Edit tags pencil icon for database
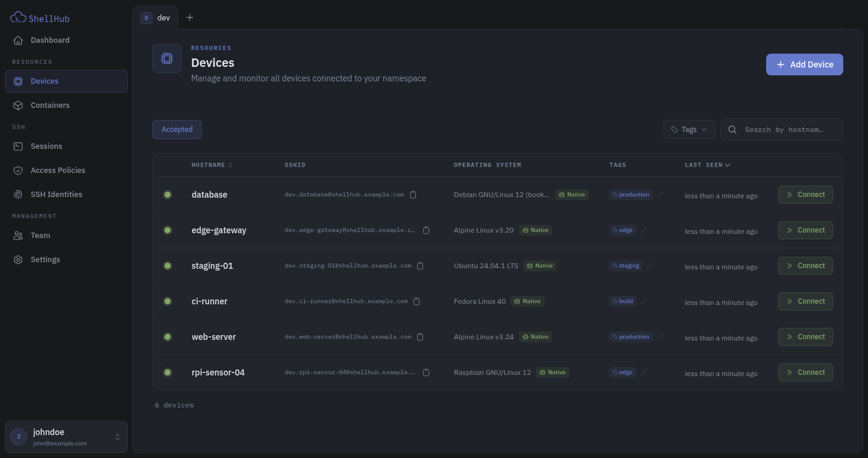The image size is (868, 458). (660, 195)
